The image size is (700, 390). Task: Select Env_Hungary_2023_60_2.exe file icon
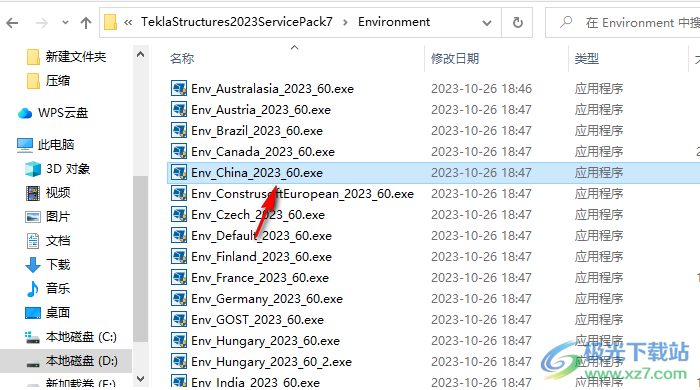pyautogui.click(x=179, y=361)
